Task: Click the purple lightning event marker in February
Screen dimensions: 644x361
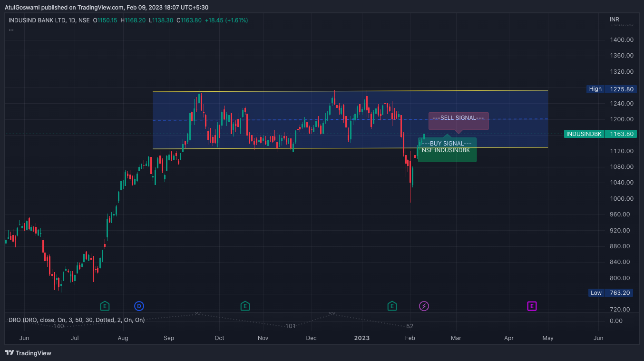Action: [x=424, y=306]
